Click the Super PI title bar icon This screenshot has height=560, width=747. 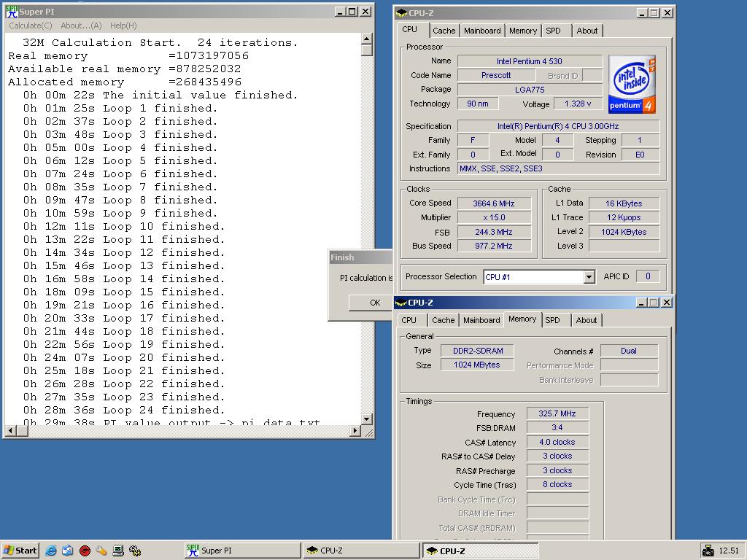pos(12,12)
